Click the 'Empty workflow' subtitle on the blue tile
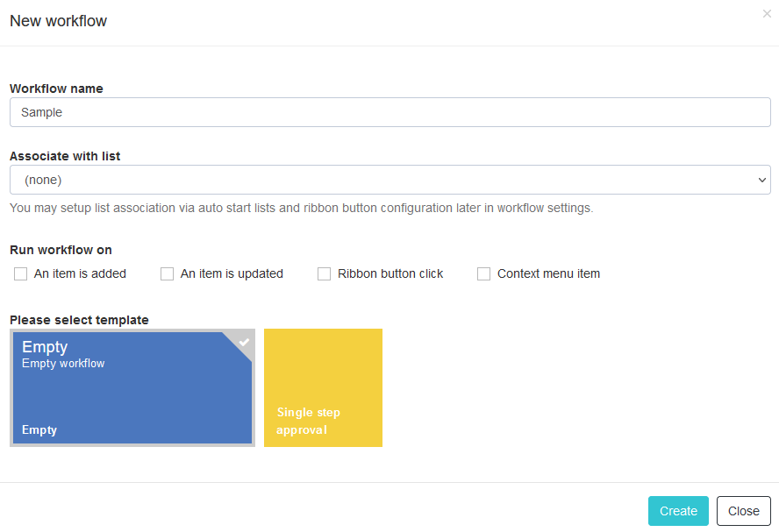This screenshot has height=532, width=779. pos(63,363)
